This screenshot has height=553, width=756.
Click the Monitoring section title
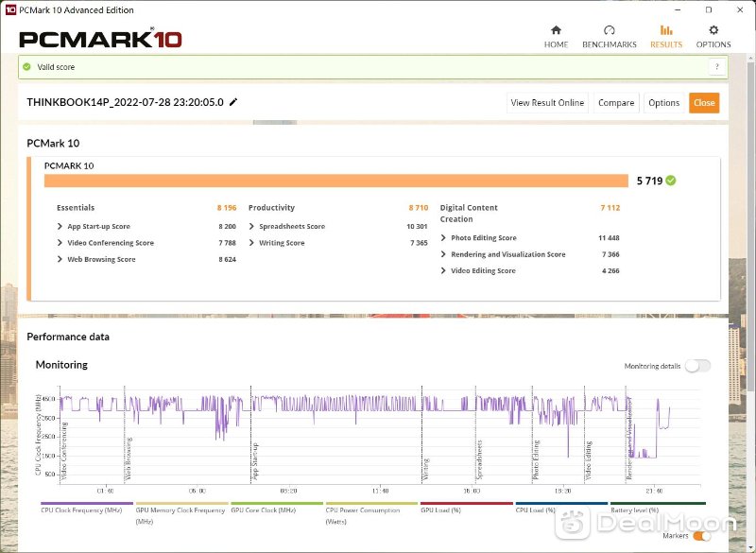point(61,365)
